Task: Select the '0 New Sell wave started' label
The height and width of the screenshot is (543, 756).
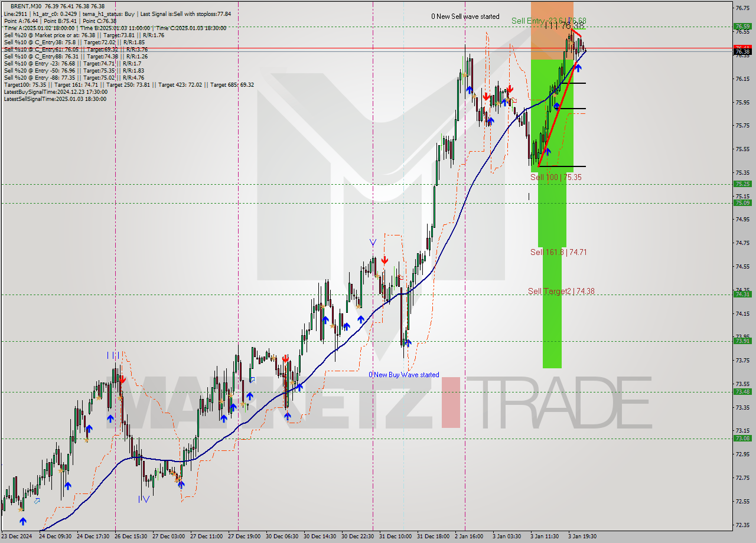Action: point(465,17)
